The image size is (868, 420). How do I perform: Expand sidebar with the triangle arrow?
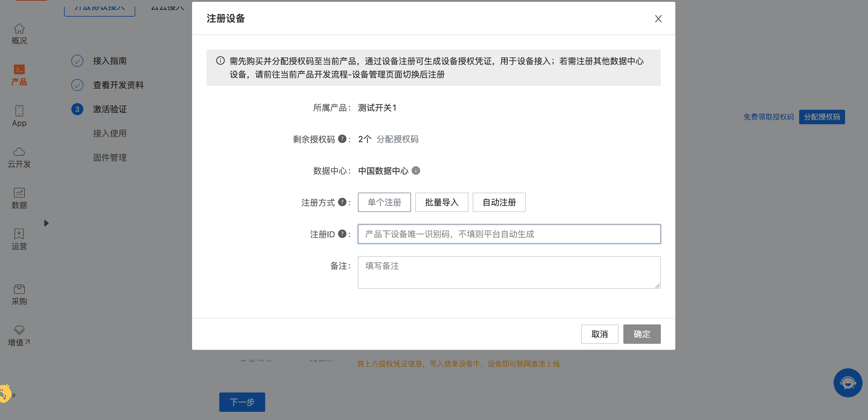(x=46, y=223)
